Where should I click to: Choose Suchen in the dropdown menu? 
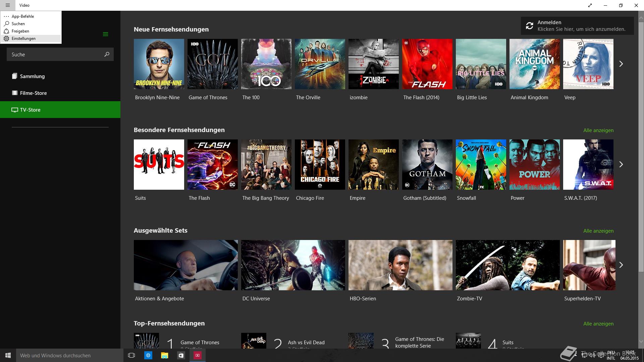[x=31, y=23]
